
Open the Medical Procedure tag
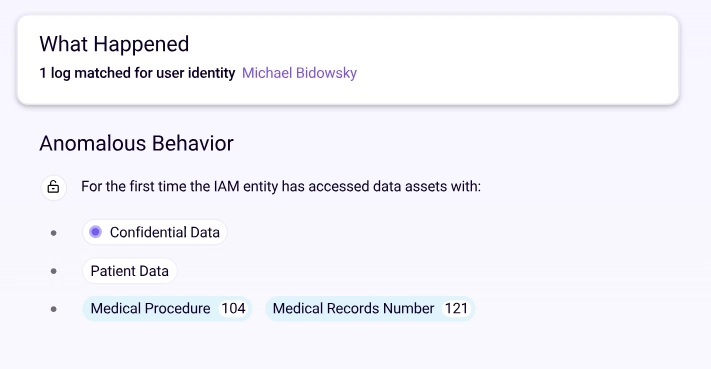(167, 309)
